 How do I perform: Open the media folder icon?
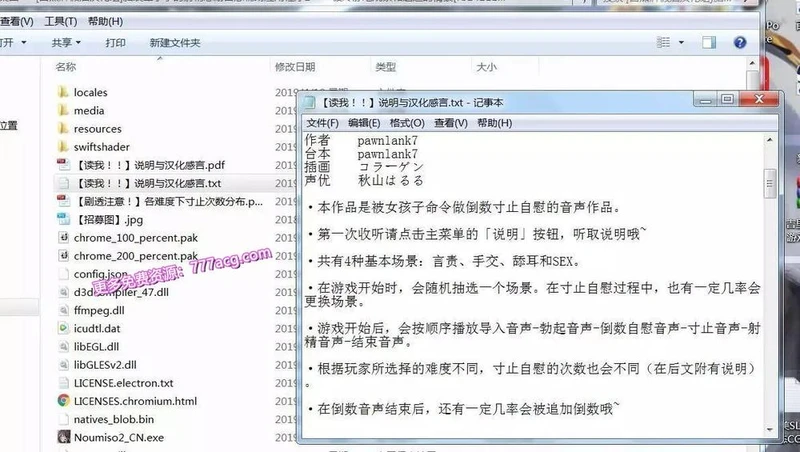point(63,110)
